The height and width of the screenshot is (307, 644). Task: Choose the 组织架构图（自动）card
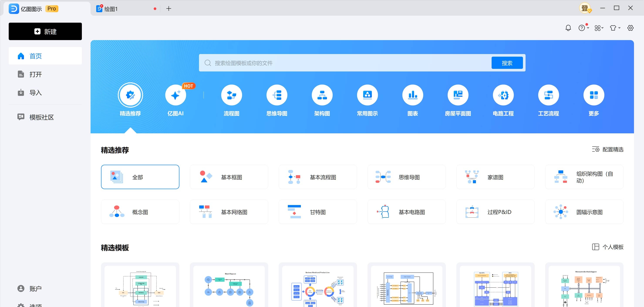point(584,177)
